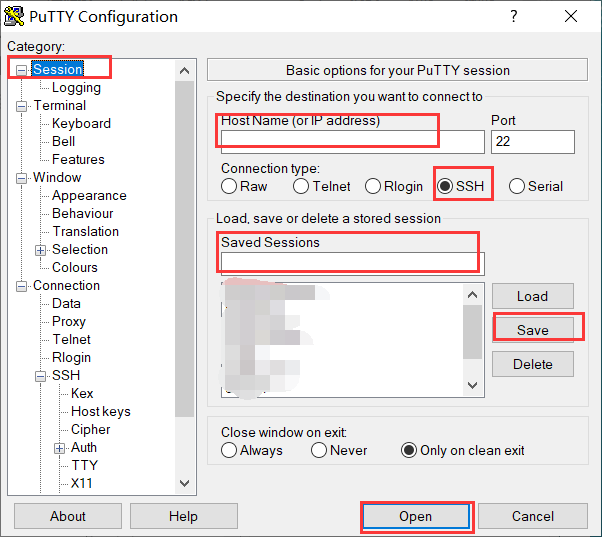Open the Host keys category
The image size is (602, 537).
[x=101, y=411]
